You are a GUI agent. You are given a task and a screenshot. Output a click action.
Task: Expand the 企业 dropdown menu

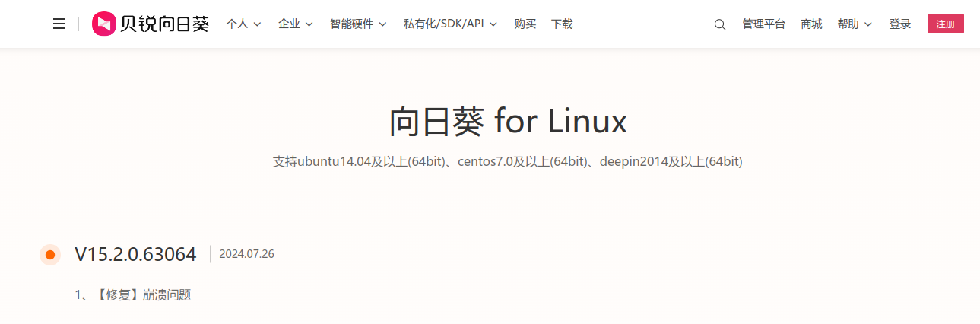tap(296, 24)
